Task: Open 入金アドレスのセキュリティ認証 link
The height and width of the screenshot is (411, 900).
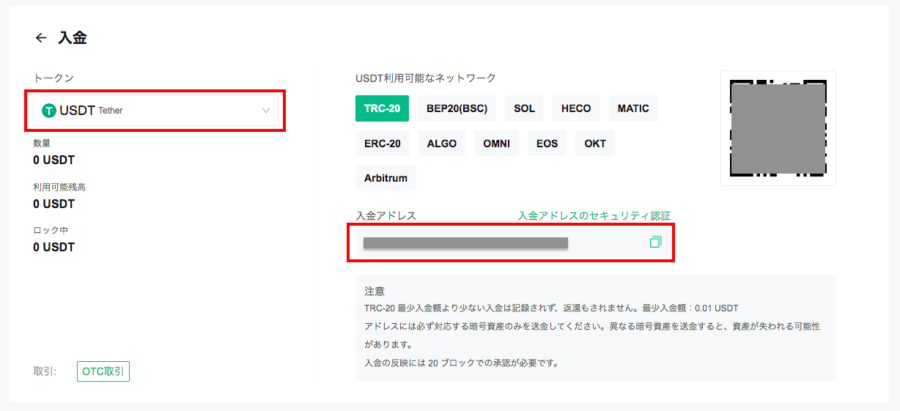Action: [594, 215]
